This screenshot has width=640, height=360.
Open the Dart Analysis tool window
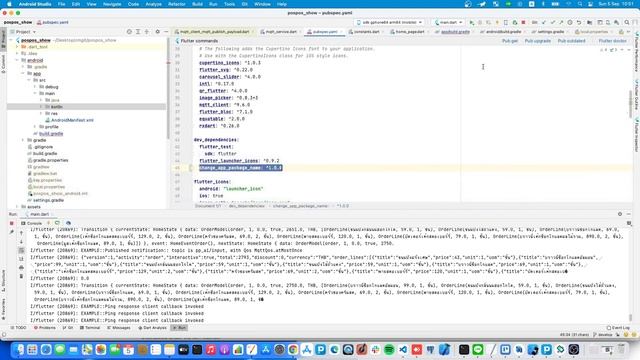point(152,328)
